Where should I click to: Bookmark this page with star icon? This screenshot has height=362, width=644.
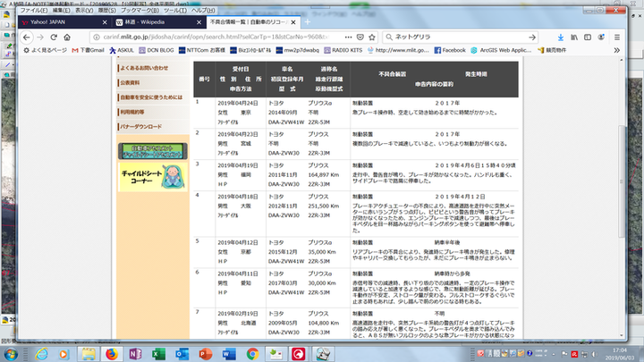tap(372, 38)
